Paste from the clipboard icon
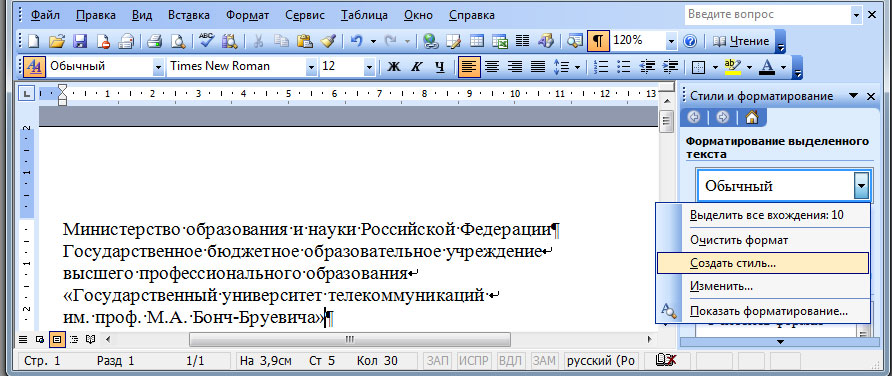 [x=305, y=41]
